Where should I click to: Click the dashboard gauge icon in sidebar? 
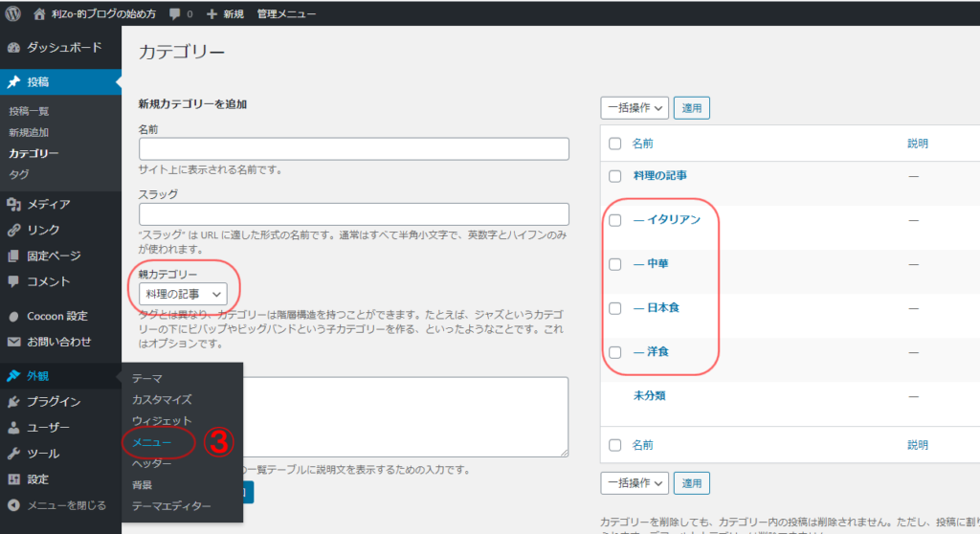pos(14,47)
